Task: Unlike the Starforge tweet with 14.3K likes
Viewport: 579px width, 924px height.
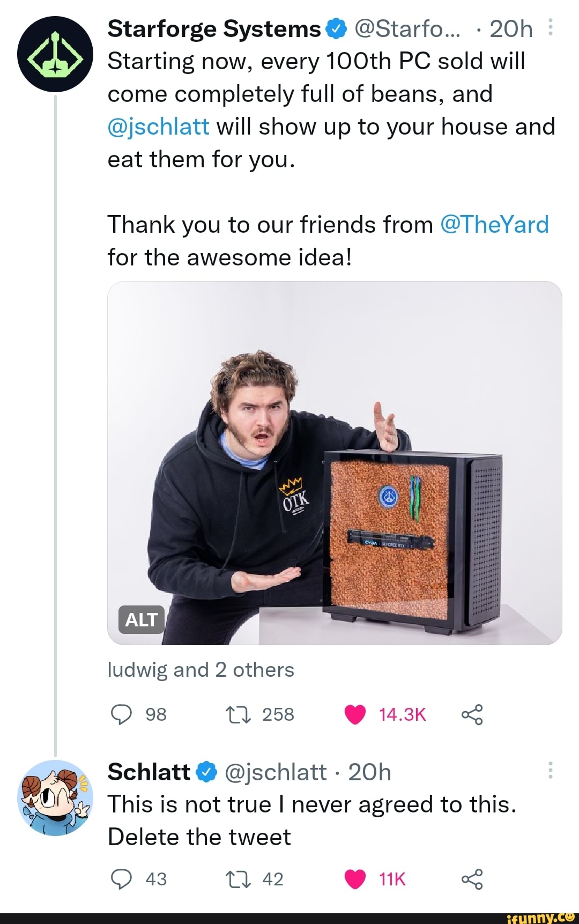Action: point(355,714)
